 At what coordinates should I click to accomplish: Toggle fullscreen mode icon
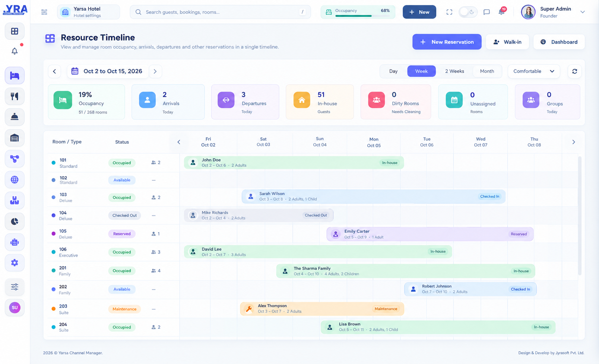449,12
